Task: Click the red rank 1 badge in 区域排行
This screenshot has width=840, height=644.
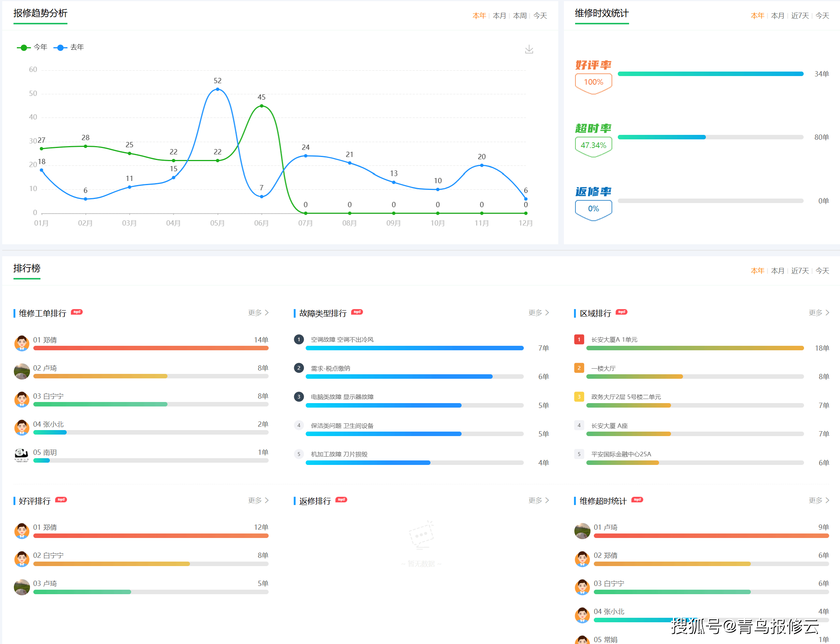Action: pos(579,339)
